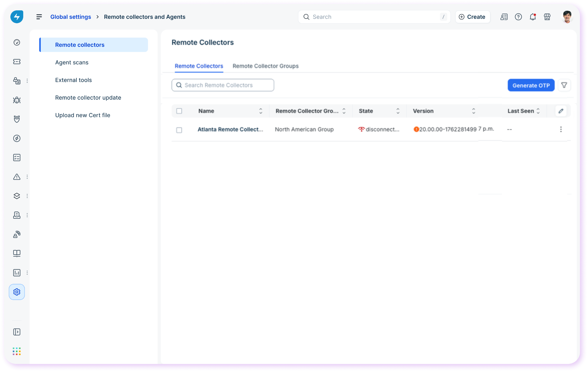Open the notifications bell icon
Image resolution: width=588 pixels, height=372 pixels.
click(x=533, y=17)
